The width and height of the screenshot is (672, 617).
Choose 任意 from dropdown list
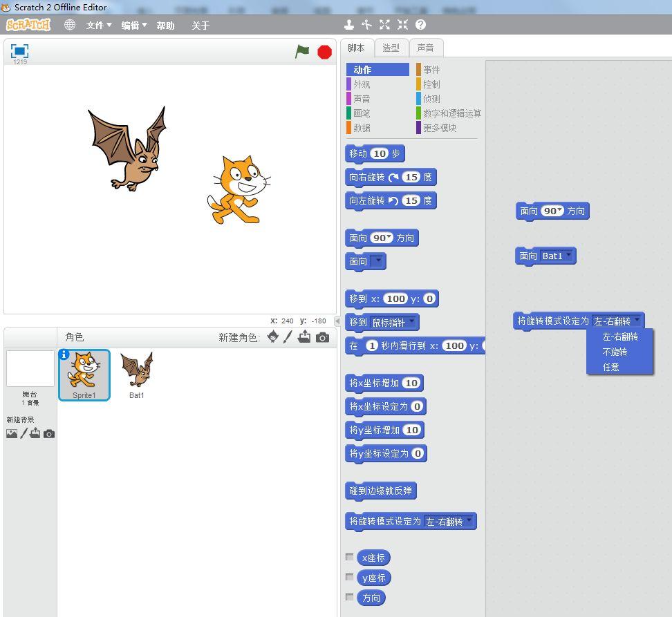619,367
